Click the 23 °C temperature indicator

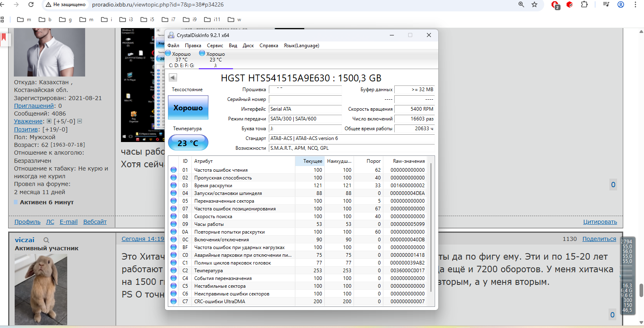tap(188, 143)
